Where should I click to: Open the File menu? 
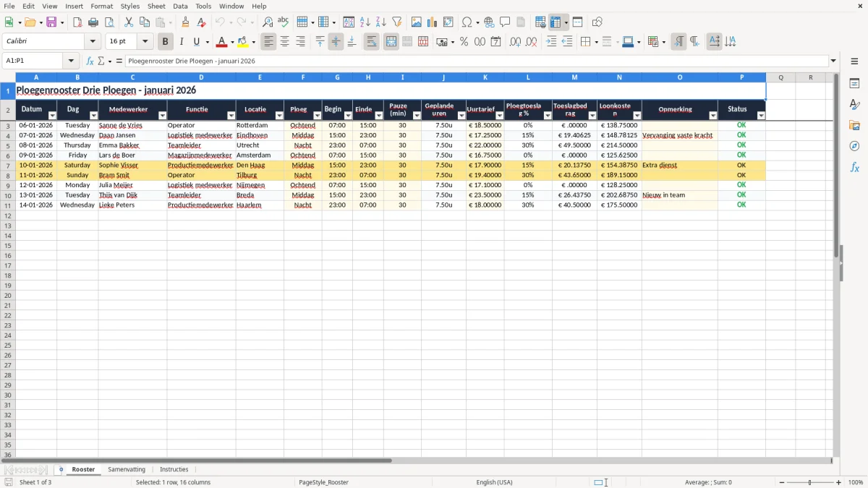(9, 6)
